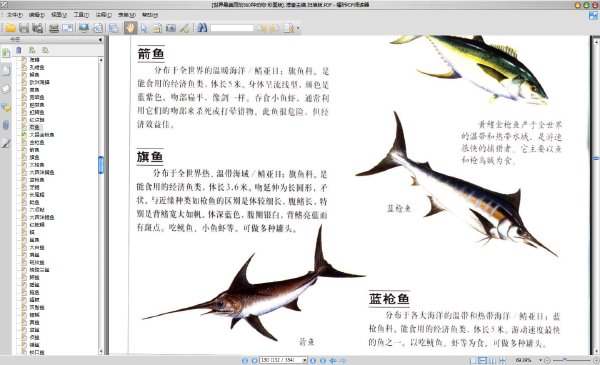Image resolution: width=600 pixels, height=365 pixels.
Task: Click bookmarks list scroll-up arrow
Action: (x=101, y=60)
